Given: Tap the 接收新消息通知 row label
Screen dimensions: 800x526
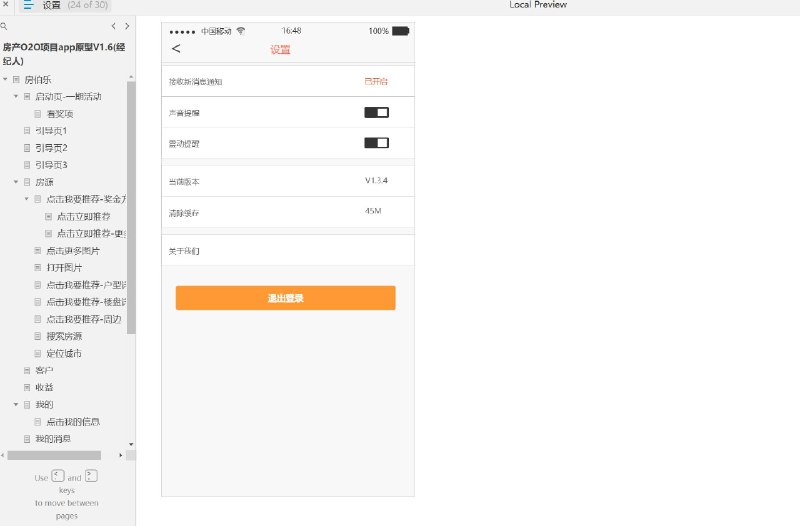Looking at the screenshot, I should point(195,82).
